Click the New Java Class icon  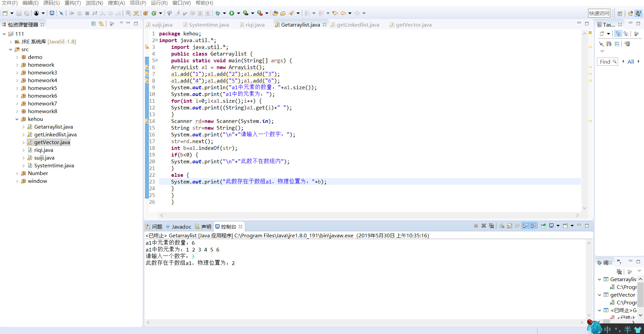pyautogui.click(x=154, y=13)
